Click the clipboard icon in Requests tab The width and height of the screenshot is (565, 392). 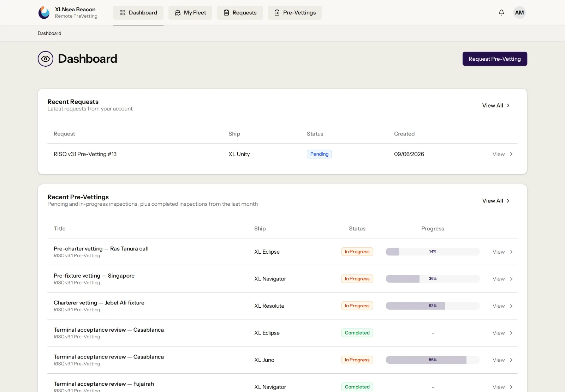pyautogui.click(x=226, y=13)
